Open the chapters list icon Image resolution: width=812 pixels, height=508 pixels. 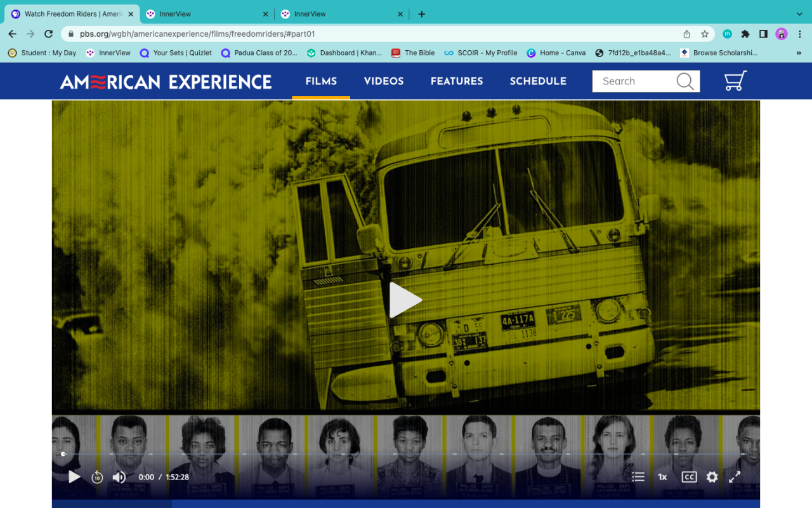point(638,477)
